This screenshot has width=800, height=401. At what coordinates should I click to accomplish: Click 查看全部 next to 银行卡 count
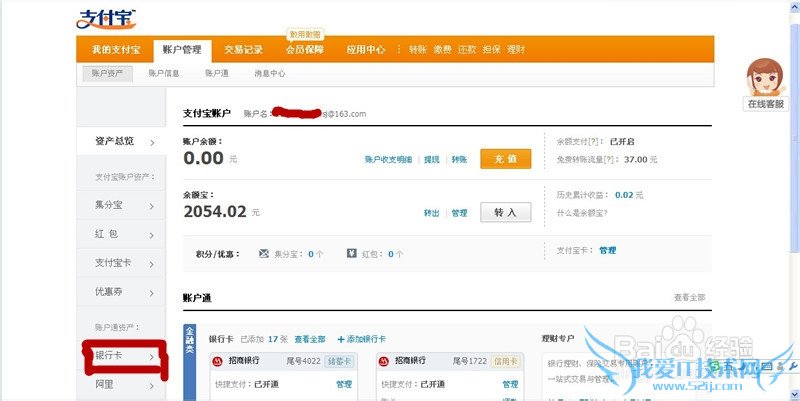310,339
